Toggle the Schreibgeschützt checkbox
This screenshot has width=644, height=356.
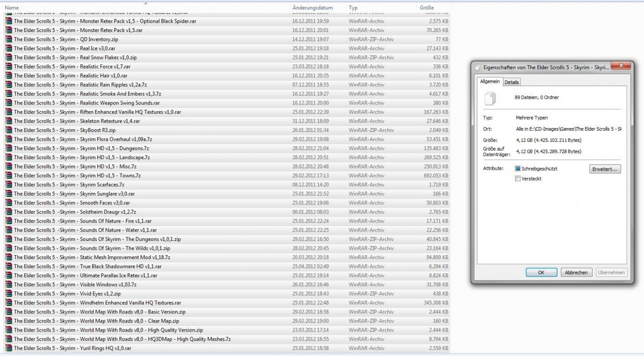(x=518, y=169)
